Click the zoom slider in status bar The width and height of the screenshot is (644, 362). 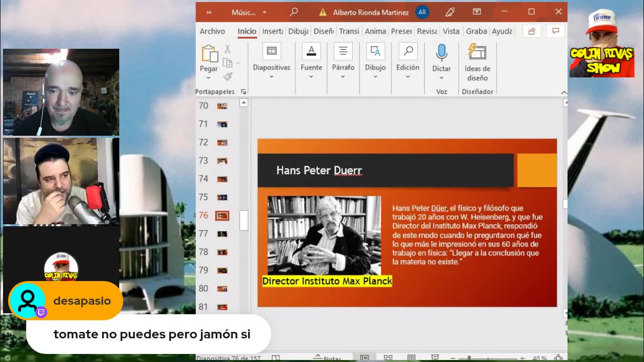[487, 358]
